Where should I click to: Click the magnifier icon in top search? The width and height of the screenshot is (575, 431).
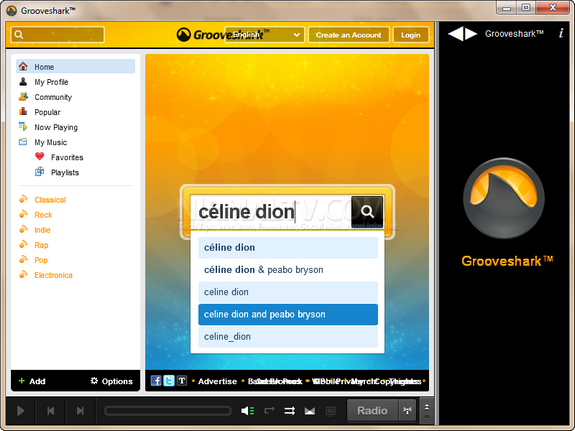pos(19,35)
